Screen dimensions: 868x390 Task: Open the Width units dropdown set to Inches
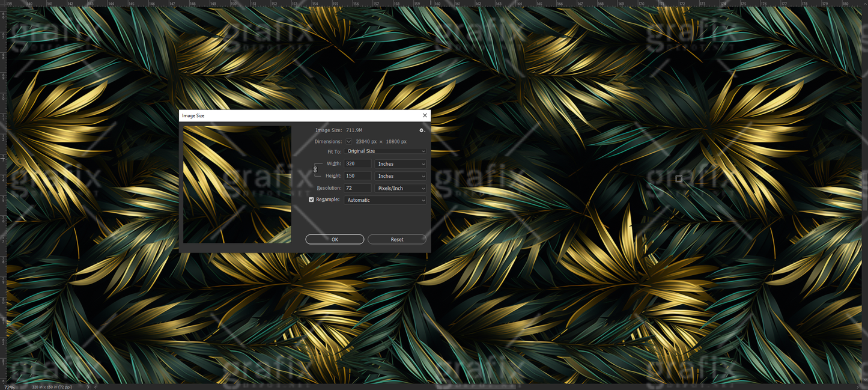pyautogui.click(x=400, y=163)
